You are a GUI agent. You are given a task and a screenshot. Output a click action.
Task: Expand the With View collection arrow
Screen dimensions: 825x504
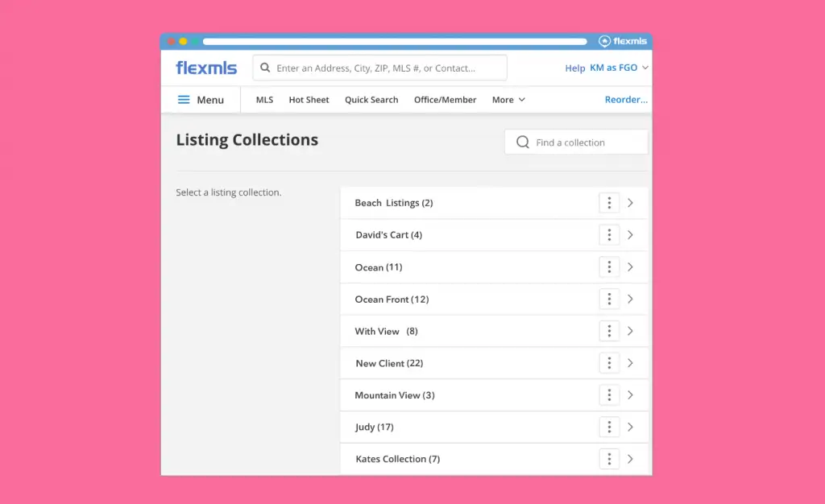tap(630, 331)
